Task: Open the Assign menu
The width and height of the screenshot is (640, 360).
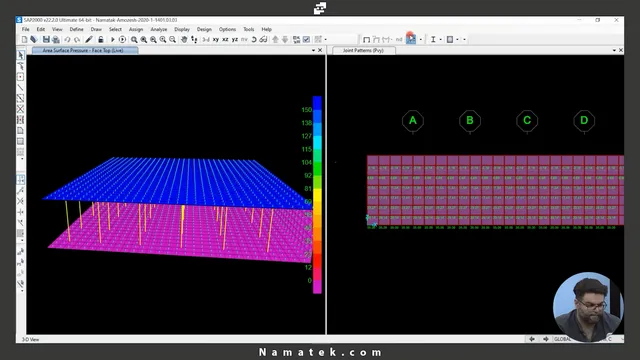Action: pos(136,29)
